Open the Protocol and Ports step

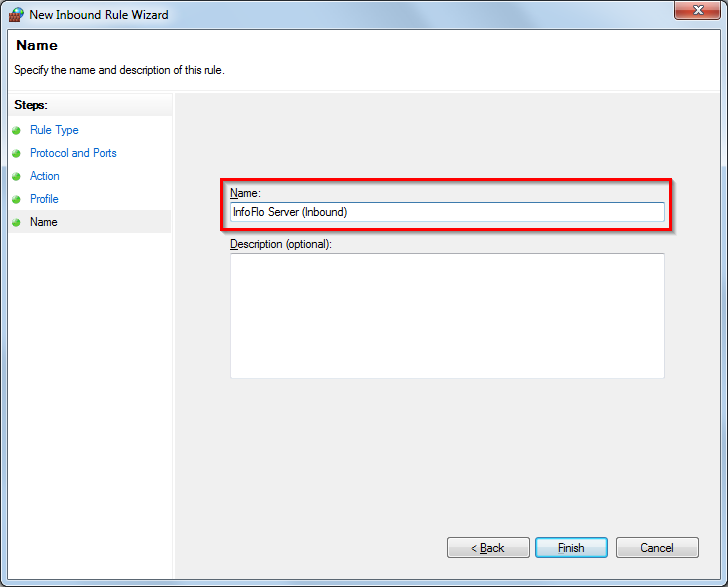tap(73, 153)
